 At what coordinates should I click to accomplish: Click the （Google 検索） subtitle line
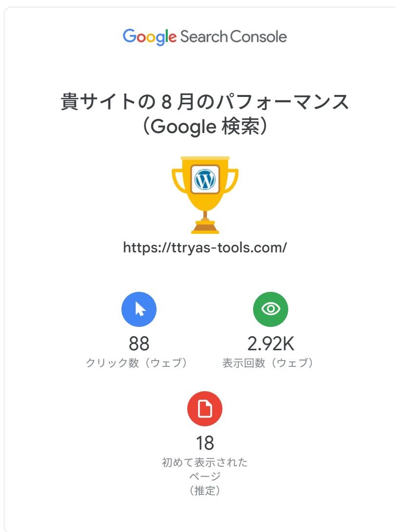pyautogui.click(x=205, y=127)
